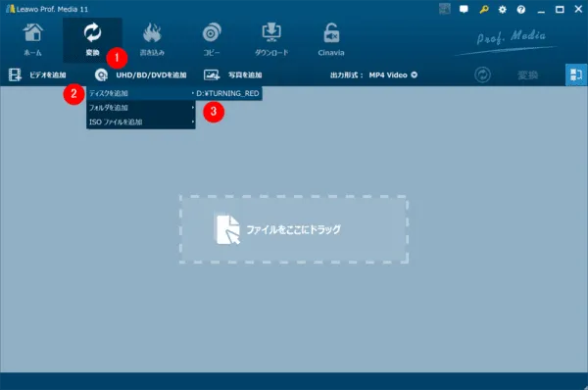Open the Download (ダウンロード) module icon
The height and width of the screenshot is (390, 588).
tap(271, 32)
